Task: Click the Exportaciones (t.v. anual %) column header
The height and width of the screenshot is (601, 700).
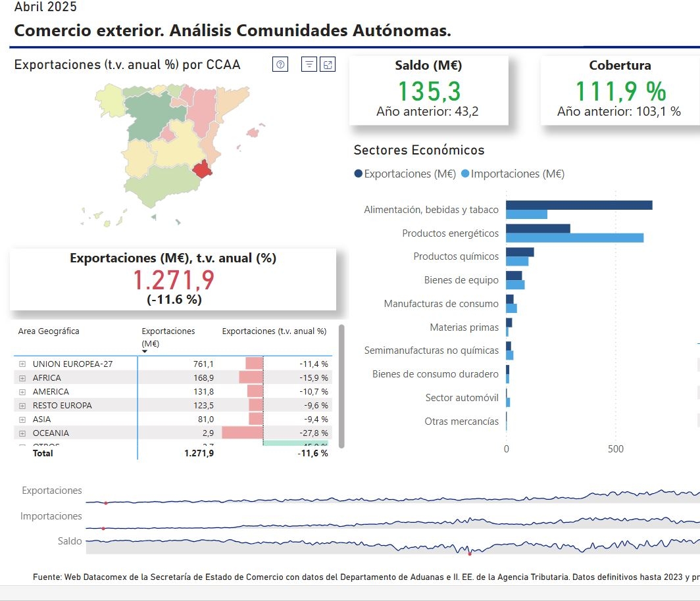Action: tap(275, 331)
